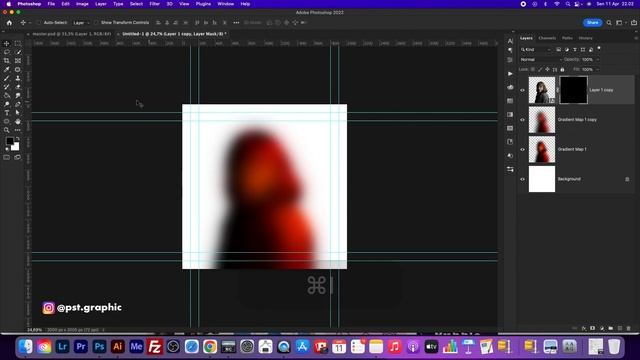Click the Share button

(592, 23)
